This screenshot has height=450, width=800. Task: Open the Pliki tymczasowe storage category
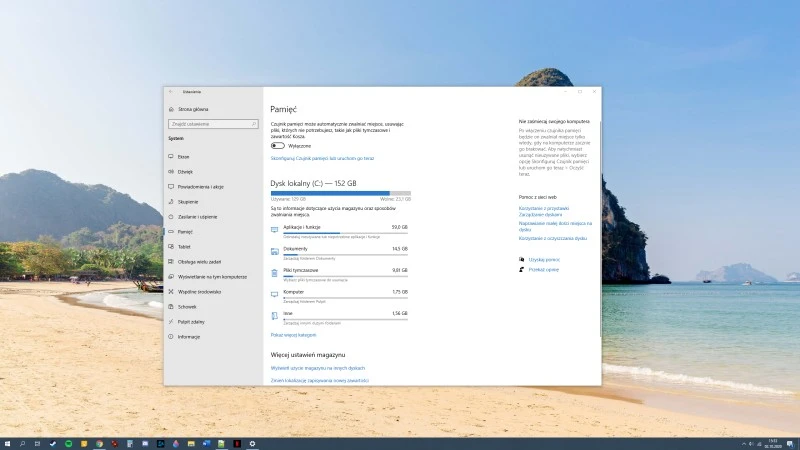click(340, 274)
